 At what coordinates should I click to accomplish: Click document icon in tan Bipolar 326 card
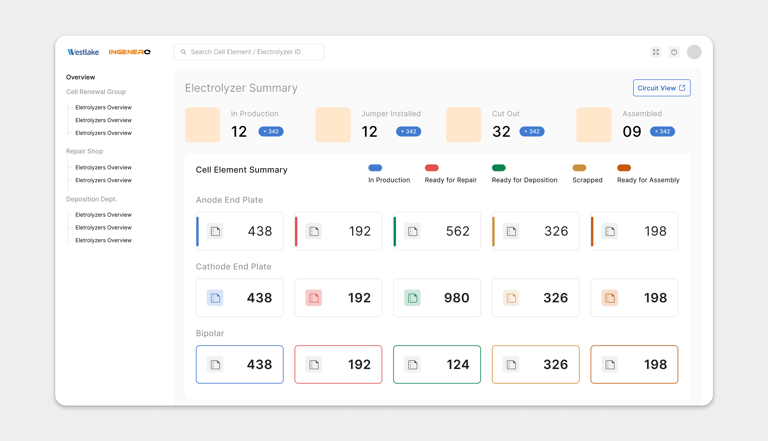point(511,365)
